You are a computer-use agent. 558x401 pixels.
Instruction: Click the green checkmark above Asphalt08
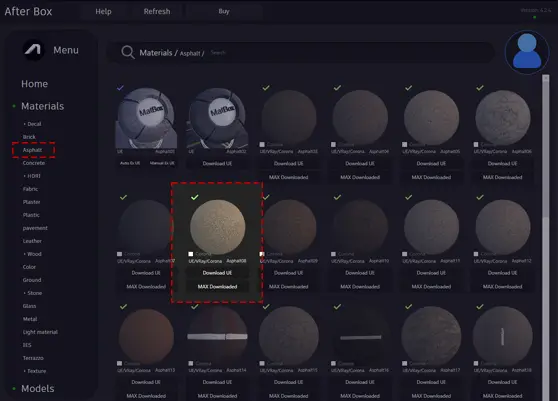point(195,197)
